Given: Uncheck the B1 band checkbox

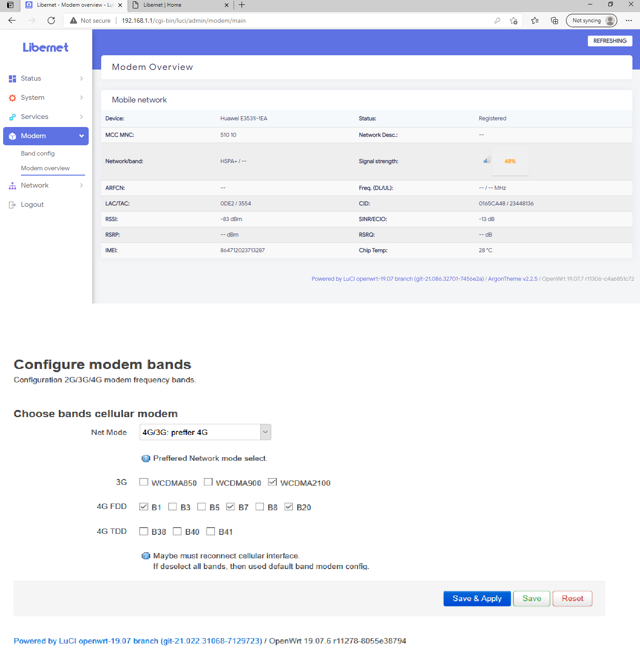Looking at the screenshot, I should (144, 507).
